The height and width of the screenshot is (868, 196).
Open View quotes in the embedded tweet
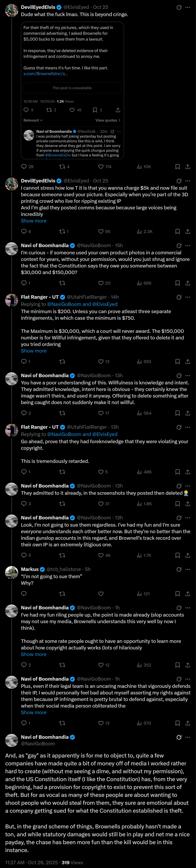(108, 120)
